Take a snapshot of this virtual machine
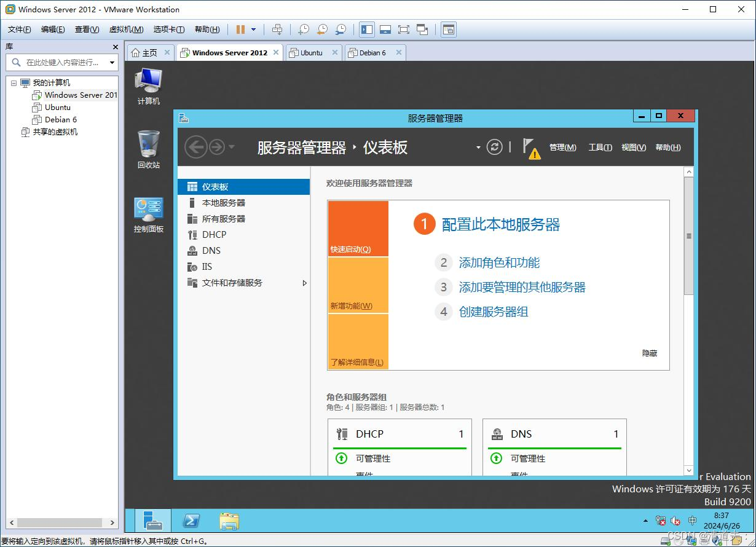Image resolution: width=756 pixels, height=547 pixels. click(304, 30)
